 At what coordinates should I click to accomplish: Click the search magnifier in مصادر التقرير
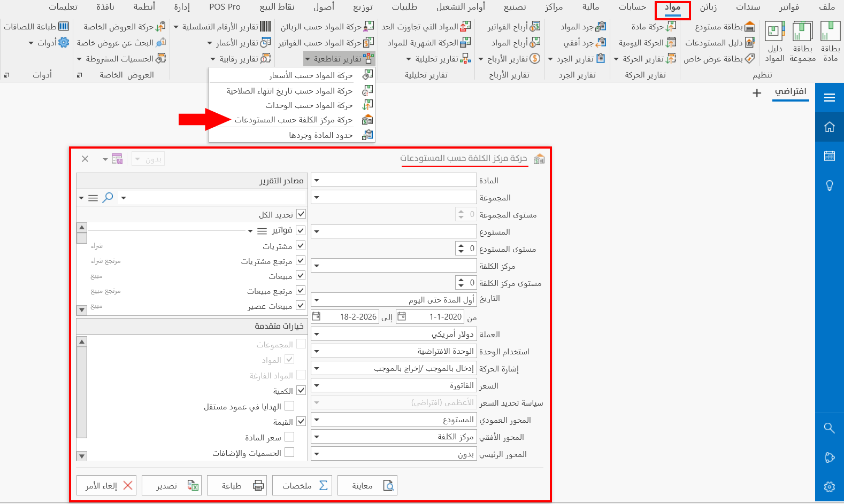(108, 197)
